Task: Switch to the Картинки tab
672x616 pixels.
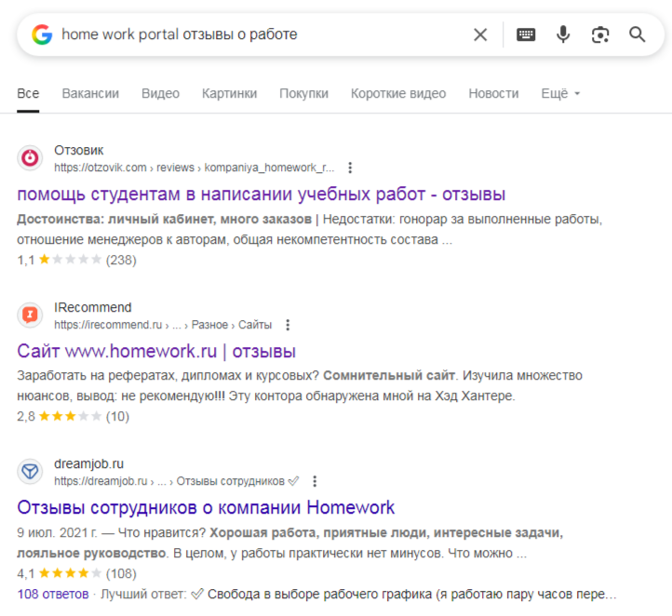Action: 229,94
